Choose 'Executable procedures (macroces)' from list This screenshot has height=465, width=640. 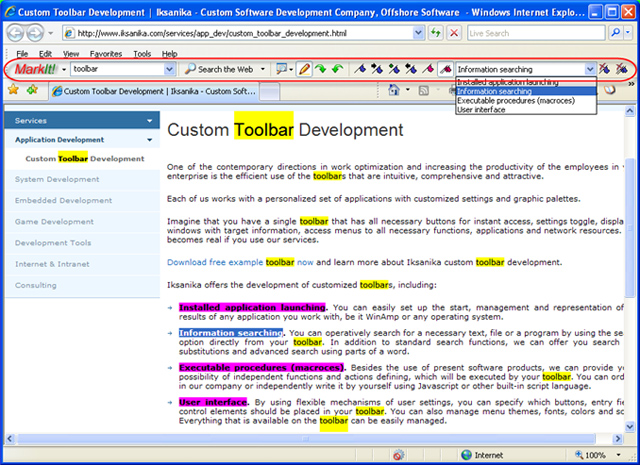coord(526,100)
